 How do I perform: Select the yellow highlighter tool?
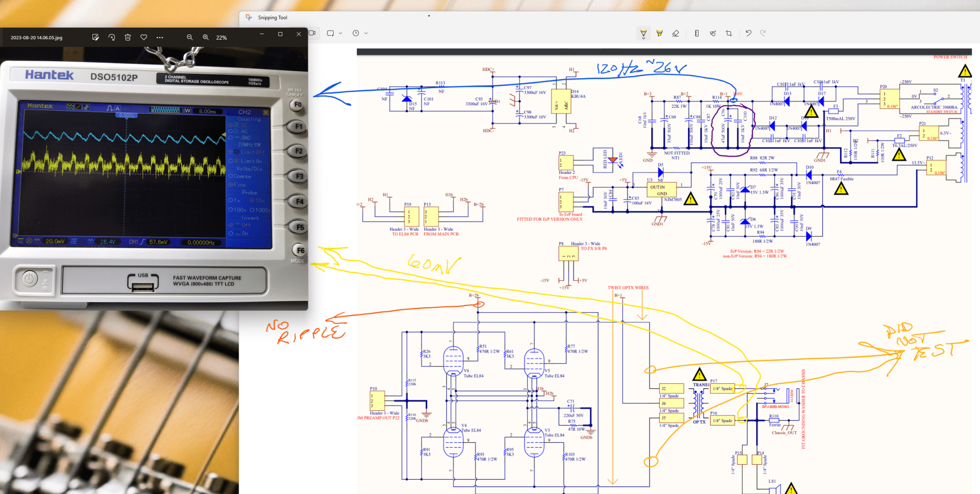pyautogui.click(x=659, y=34)
